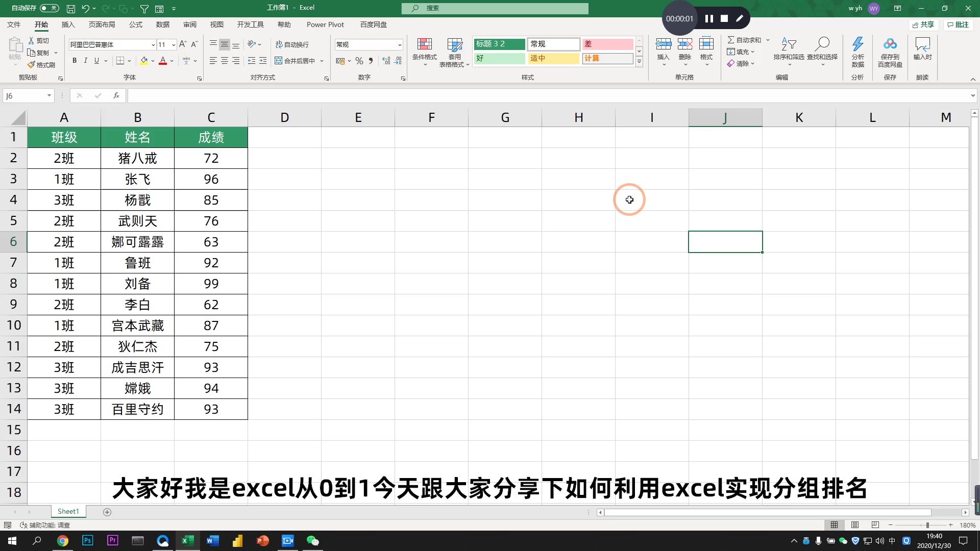This screenshot has height=551, width=980.
Task: Expand the cell styles gallery
Action: [x=639, y=61]
